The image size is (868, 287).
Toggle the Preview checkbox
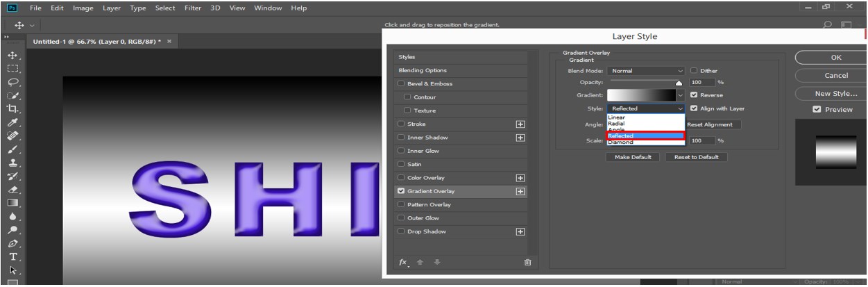coord(817,109)
